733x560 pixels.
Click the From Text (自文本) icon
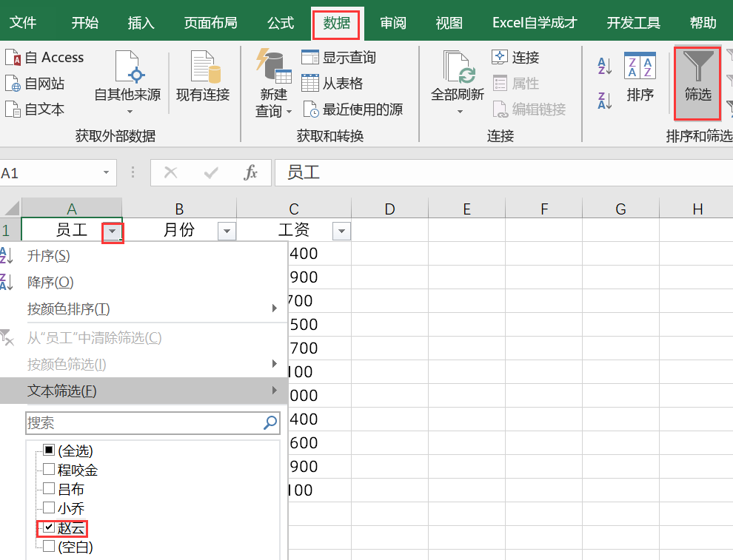point(13,109)
